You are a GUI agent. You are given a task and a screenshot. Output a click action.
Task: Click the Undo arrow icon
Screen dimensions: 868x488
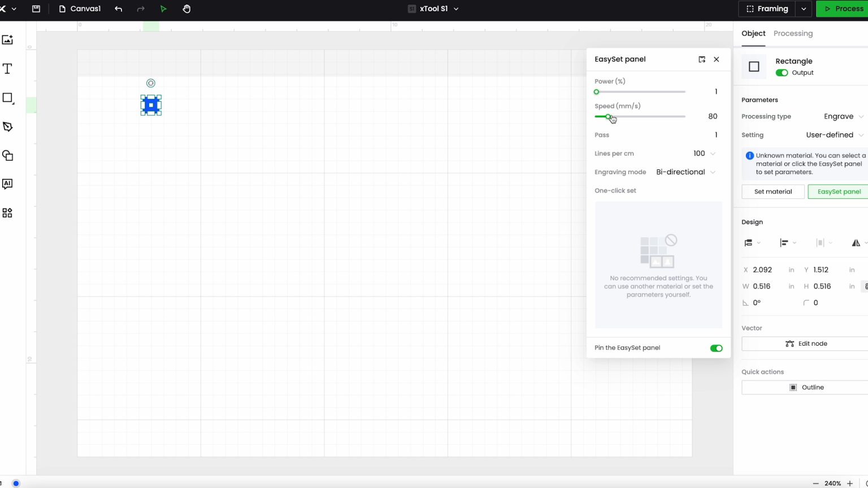pos(118,9)
